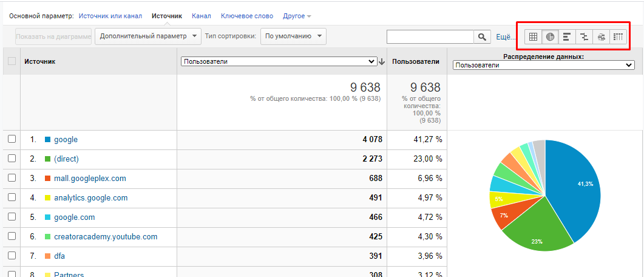The image size is (644, 277).
Task: Tick the checkbox for creatoracademy.youtube.com row
Action: [x=12, y=236]
